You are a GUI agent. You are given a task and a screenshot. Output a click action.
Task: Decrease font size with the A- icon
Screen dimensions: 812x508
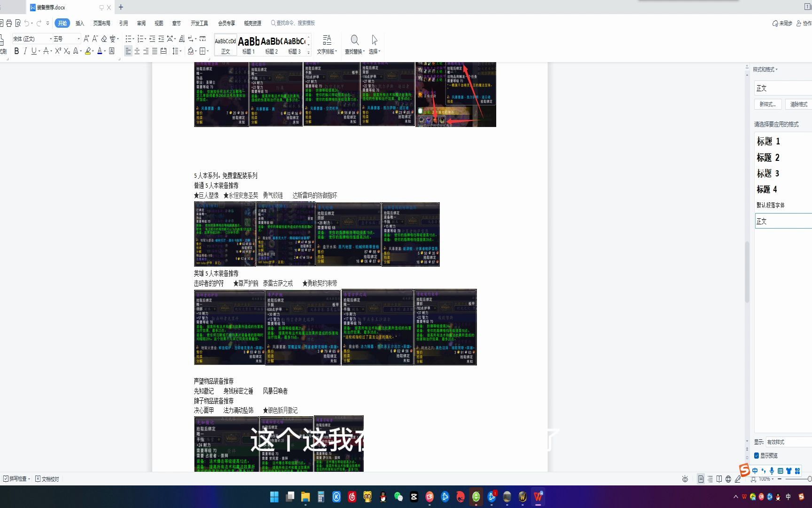pyautogui.click(x=95, y=39)
